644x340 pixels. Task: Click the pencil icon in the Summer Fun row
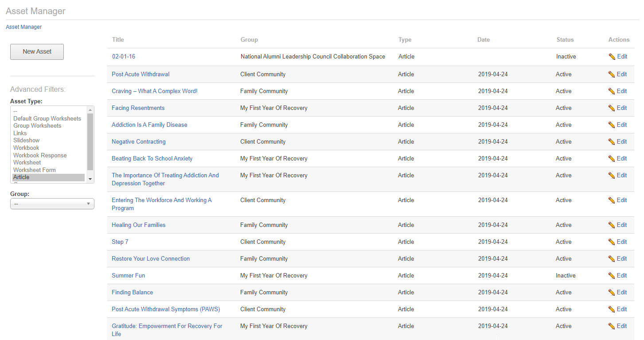[x=612, y=276]
